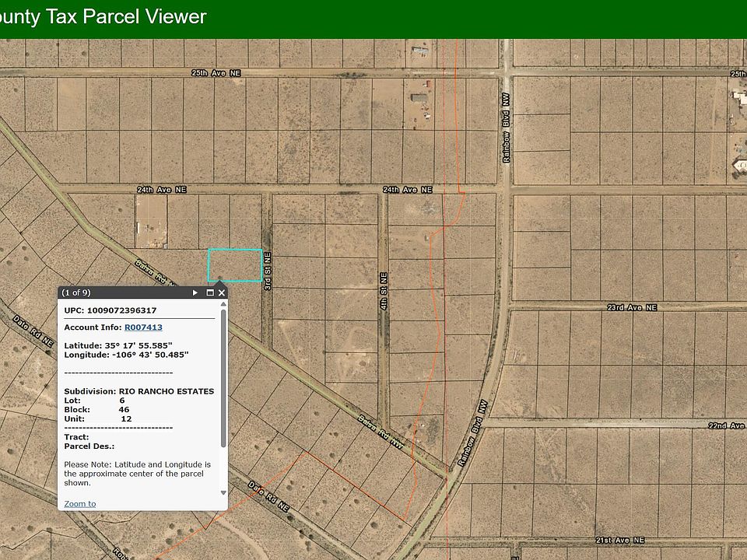This screenshot has height=560, width=747.
Task: Click the (1 of 9) popup counter
Action: point(76,292)
